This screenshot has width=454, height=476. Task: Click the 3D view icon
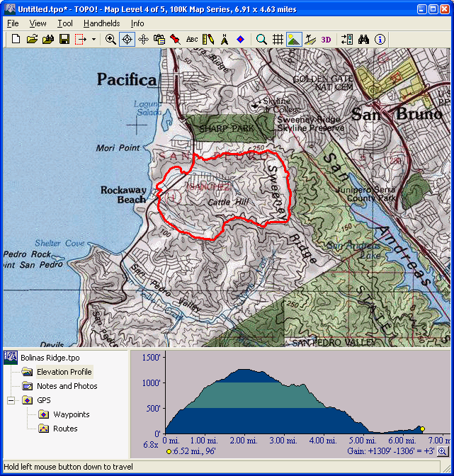[326, 40]
